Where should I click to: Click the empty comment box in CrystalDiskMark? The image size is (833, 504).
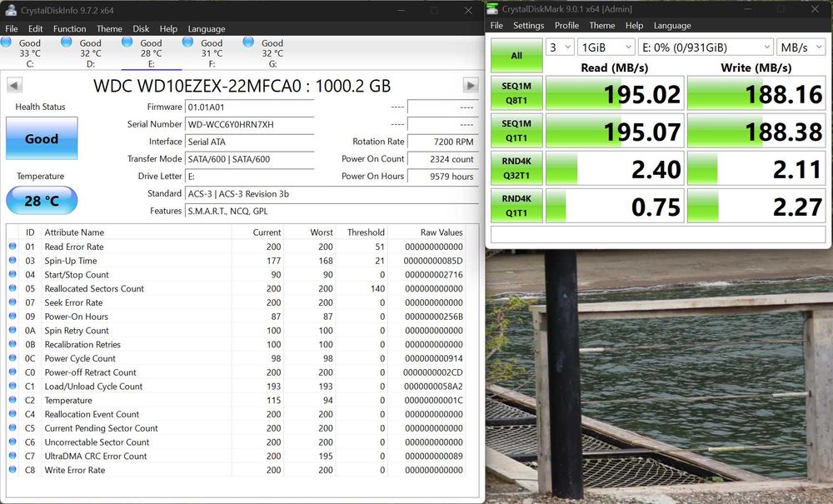pyautogui.click(x=658, y=234)
